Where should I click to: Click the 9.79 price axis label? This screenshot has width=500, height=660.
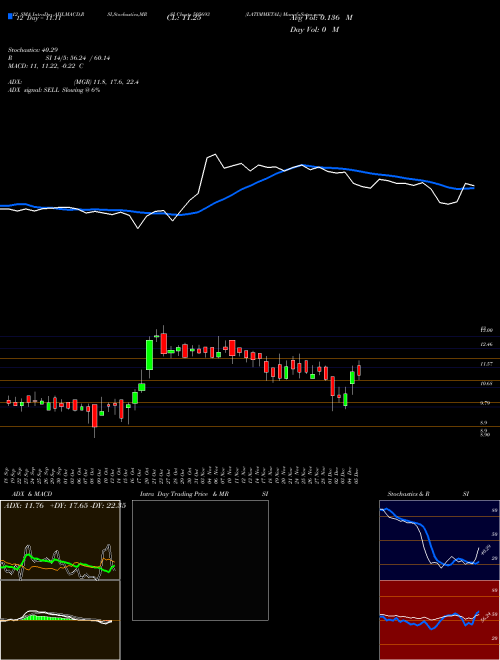click(x=486, y=403)
